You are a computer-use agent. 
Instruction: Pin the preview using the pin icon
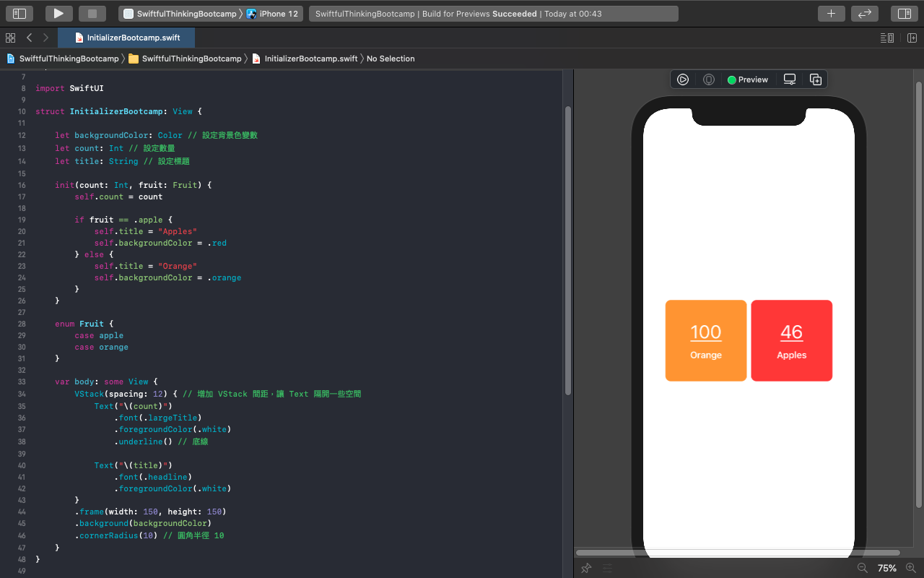(x=586, y=568)
